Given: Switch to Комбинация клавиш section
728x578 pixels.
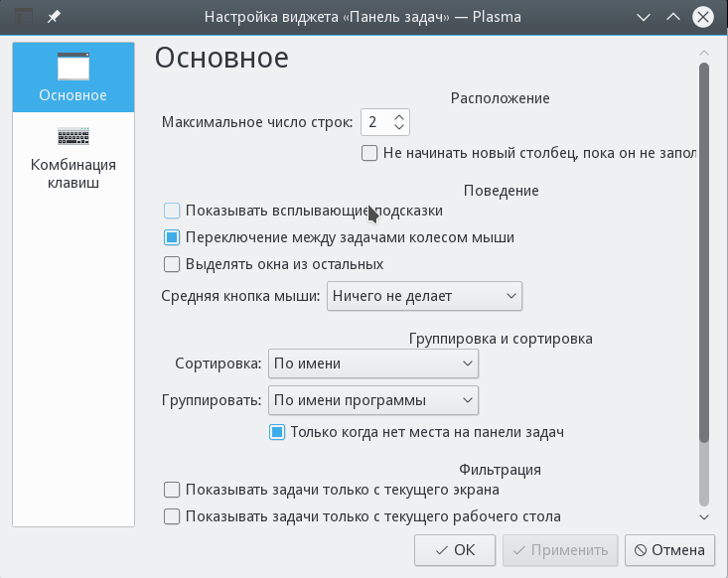Looking at the screenshot, I should coord(73,174).
